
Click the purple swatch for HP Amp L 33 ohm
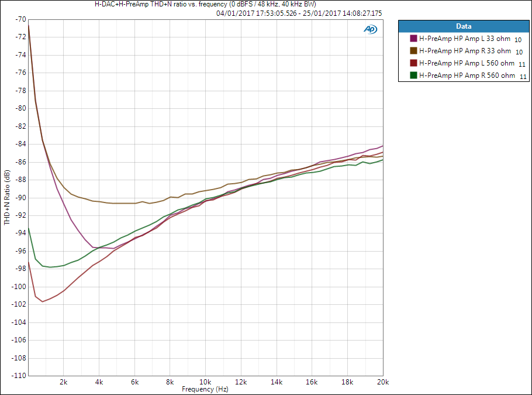pyautogui.click(x=413, y=39)
